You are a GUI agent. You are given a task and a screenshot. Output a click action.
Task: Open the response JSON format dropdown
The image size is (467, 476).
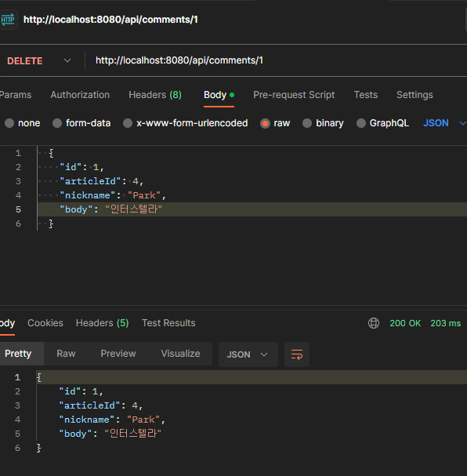pyautogui.click(x=248, y=354)
